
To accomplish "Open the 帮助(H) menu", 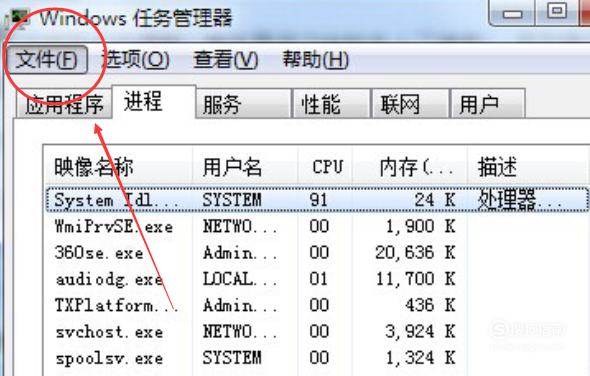I will point(316,59).
